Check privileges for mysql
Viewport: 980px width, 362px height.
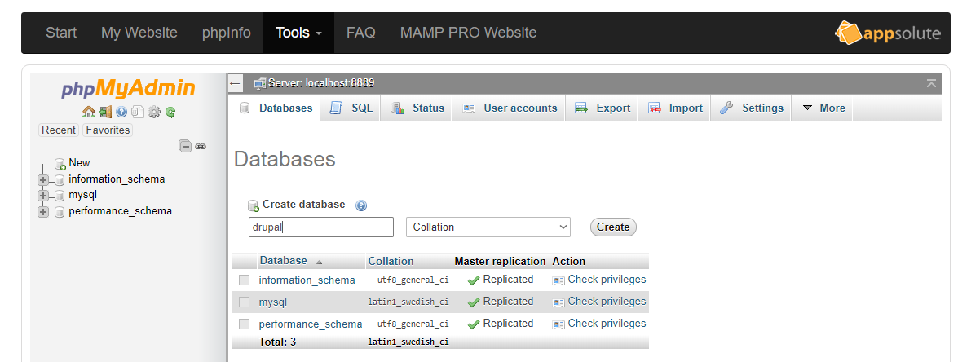[607, 302]
